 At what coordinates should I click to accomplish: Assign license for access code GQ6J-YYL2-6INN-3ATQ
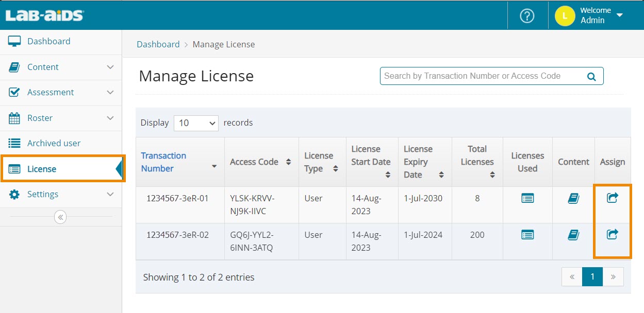pyautogui.click(x=612, y=234)
